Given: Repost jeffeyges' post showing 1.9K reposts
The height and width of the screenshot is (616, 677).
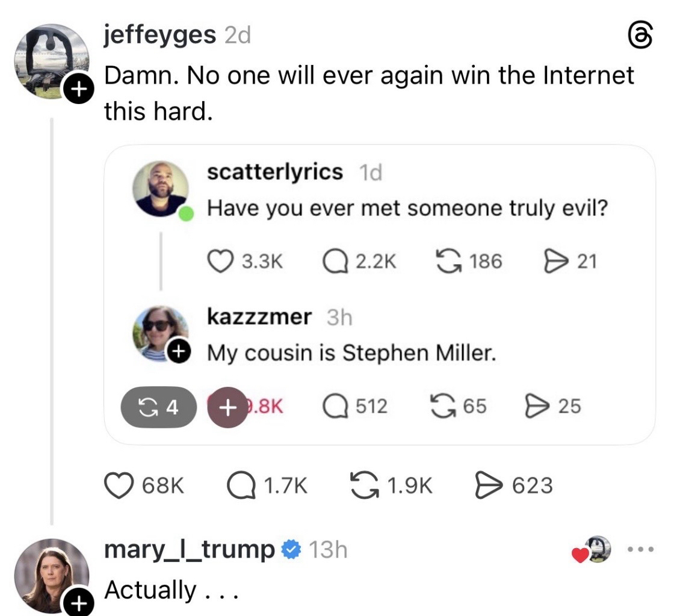Looking at the screenshot, I should [x=365, y=485].
